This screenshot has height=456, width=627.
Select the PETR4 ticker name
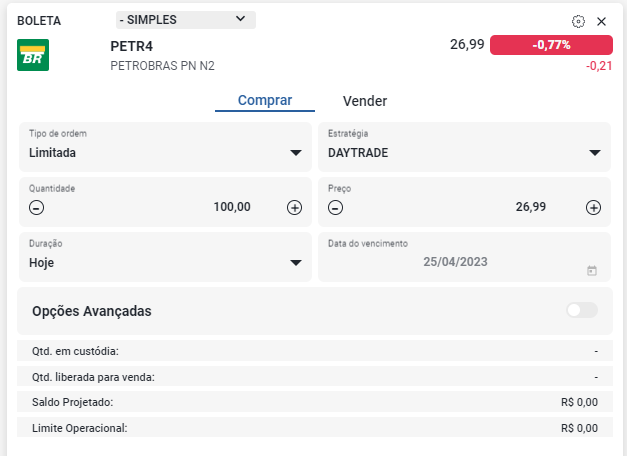point(132,46)
